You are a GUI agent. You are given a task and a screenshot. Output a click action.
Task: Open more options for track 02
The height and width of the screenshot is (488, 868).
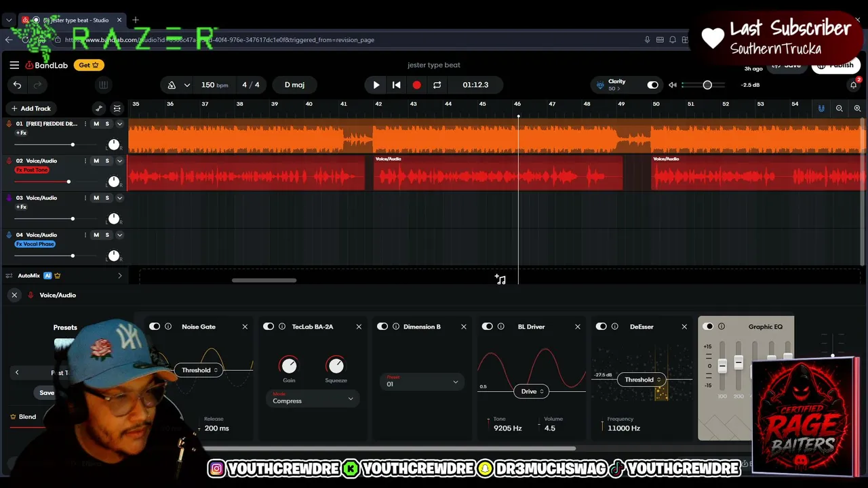coord(85,161)
